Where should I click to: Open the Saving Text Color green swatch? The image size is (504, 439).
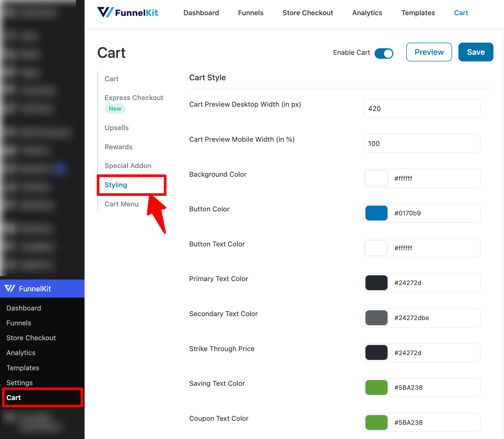(x=376, y=387)
